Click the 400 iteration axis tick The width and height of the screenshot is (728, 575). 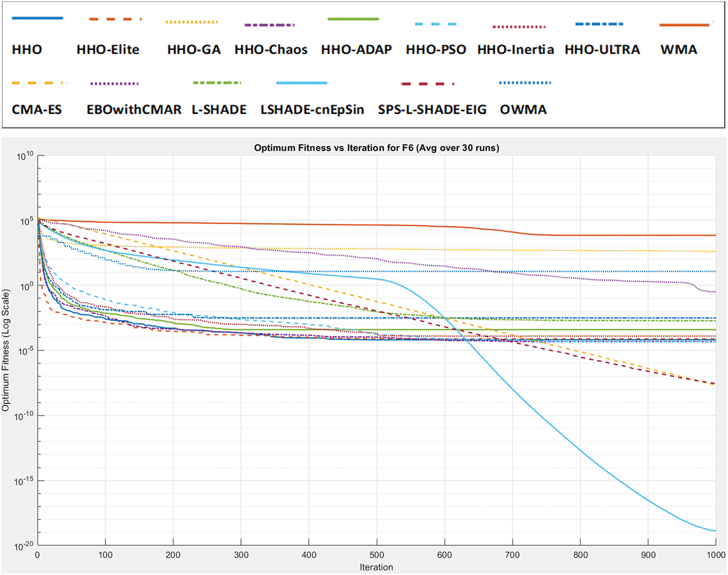[x=309, y=555]
